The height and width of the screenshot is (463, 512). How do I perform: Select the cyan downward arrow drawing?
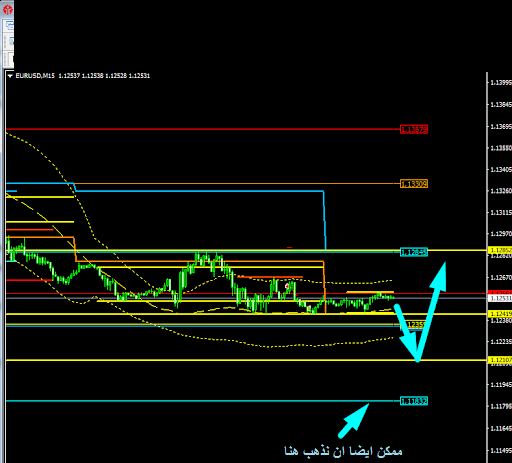pyautogui.click(x=407, y=332)
